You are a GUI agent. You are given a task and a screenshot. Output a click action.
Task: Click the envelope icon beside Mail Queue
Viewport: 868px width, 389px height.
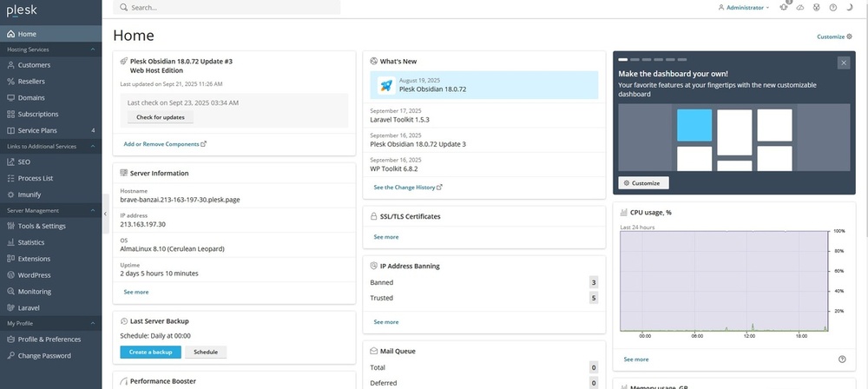pos(373,351)
